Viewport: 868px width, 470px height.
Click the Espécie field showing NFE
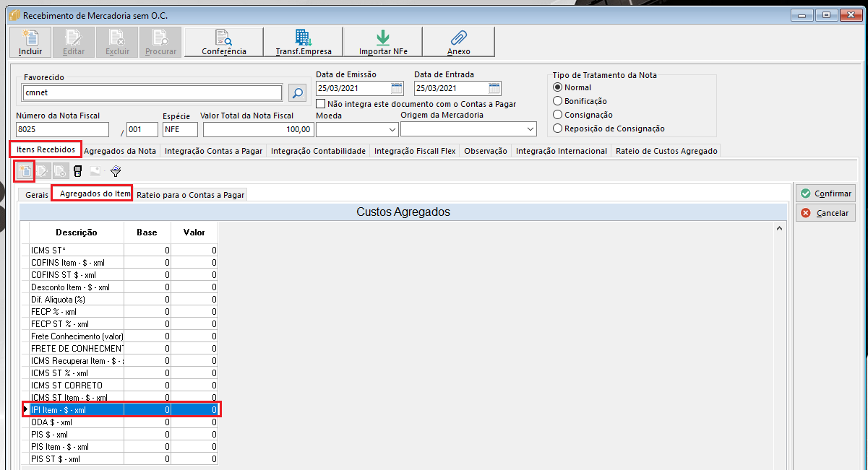pos(180,129)
